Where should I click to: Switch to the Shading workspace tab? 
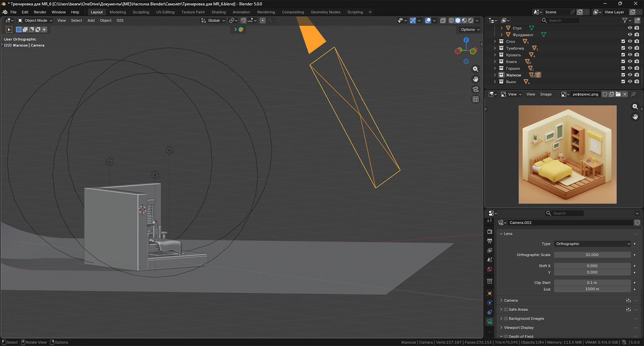pos(219,12)
